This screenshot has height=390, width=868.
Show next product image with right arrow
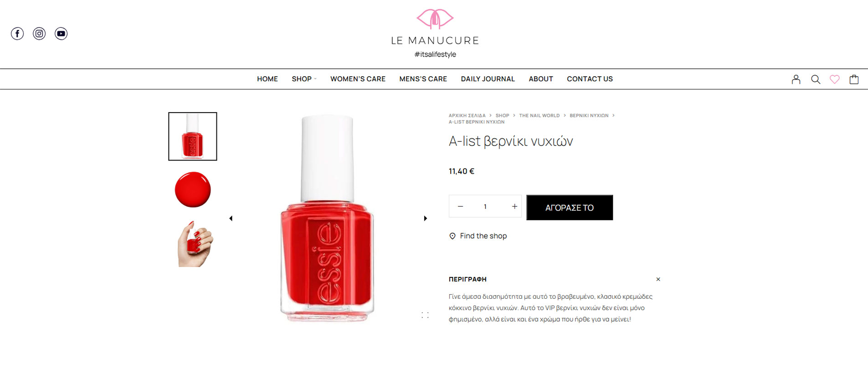click(x=426, y=218)
